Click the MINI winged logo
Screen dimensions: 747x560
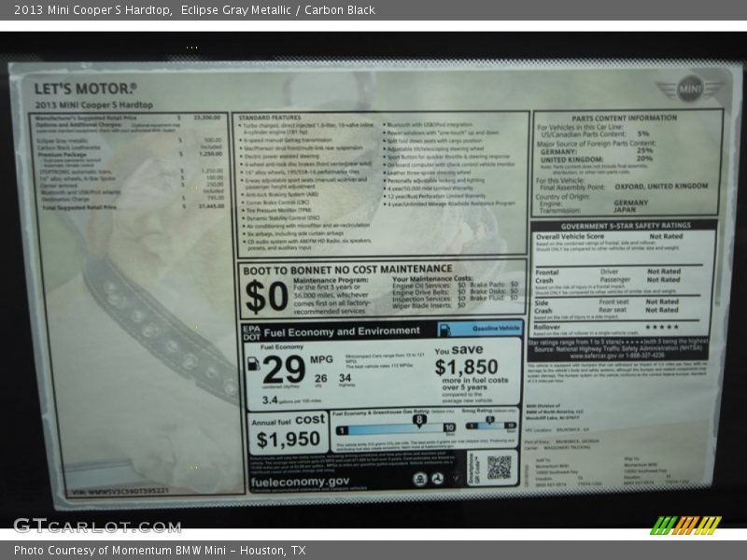pos(688,90)
